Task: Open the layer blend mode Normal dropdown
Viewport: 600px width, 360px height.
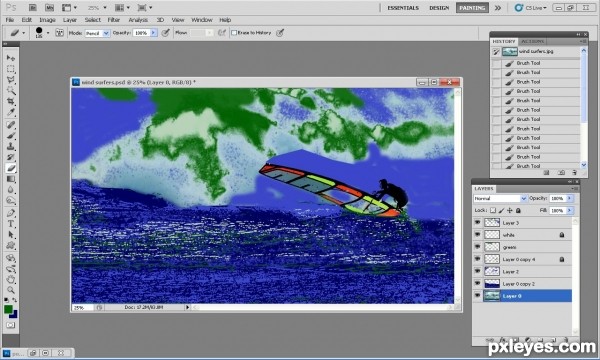Action: click(500, 198)
